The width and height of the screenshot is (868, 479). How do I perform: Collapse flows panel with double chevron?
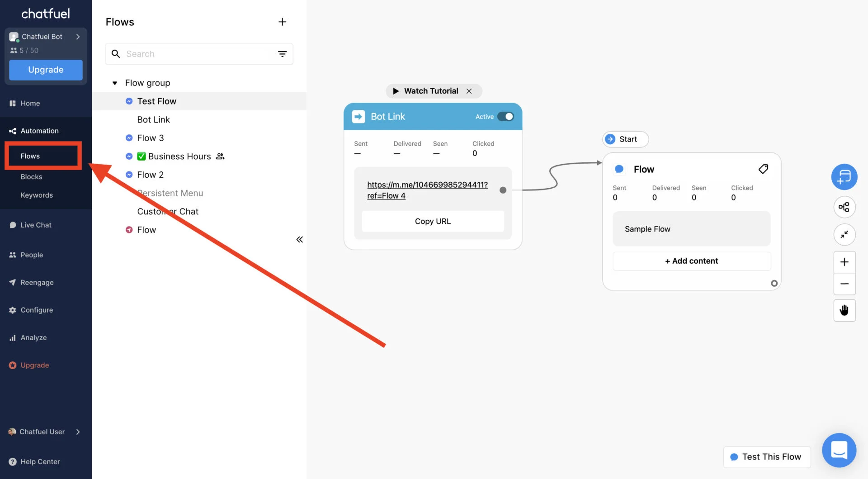click(299, 239)
